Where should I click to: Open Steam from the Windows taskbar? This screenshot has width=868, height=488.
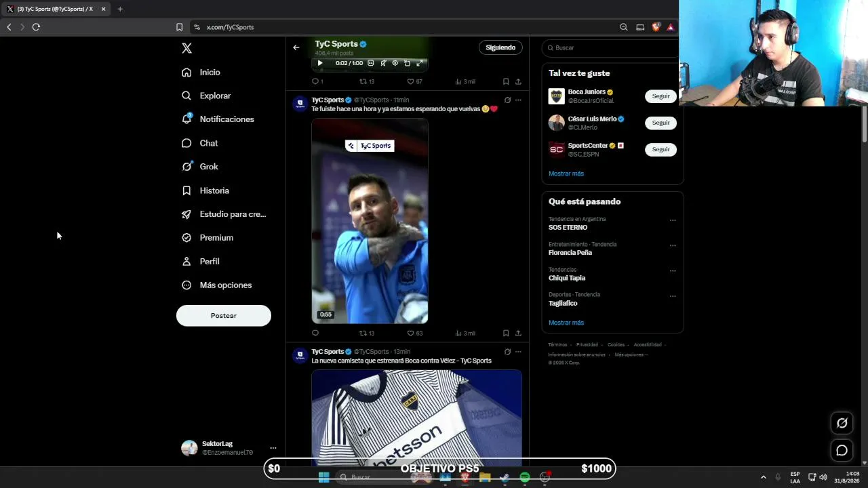(x=505, y=478)
